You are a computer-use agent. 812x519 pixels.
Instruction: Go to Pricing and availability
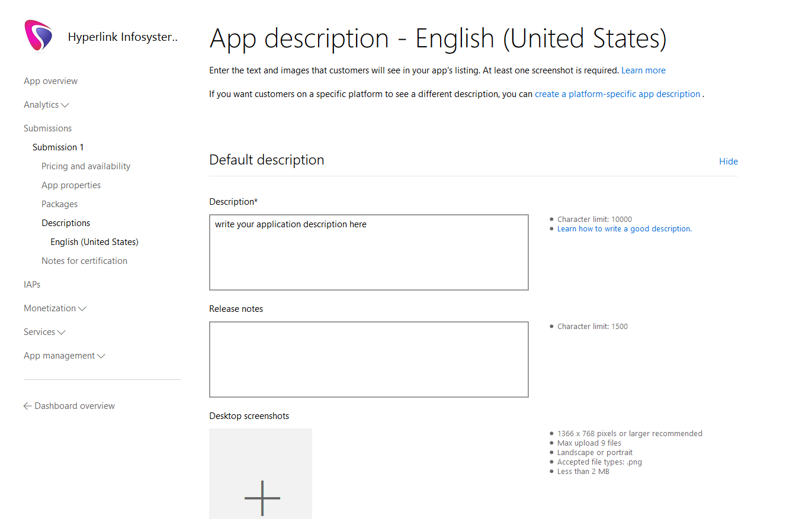pyautogui.click(x=86, y=166)
